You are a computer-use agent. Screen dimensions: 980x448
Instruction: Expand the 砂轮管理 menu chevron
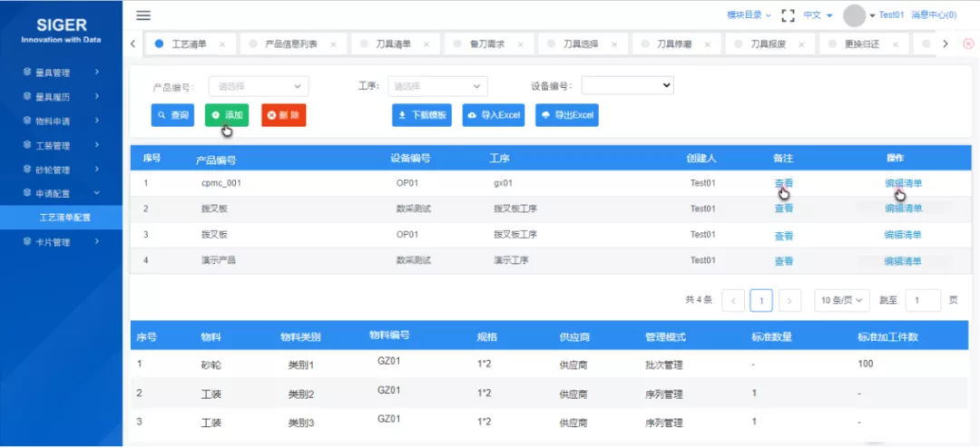pyautogui.click(x=97, y=169)
